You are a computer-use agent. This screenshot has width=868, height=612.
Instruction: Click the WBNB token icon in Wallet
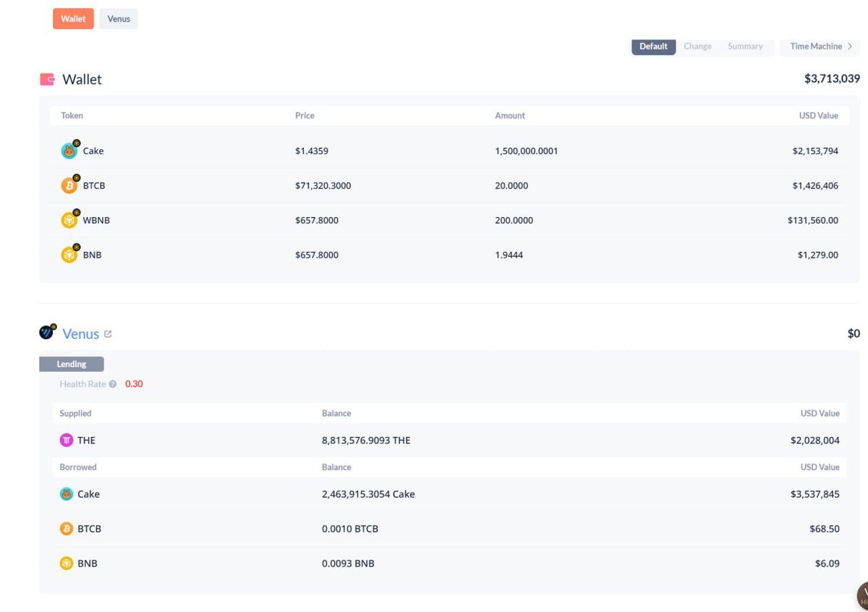(x=69, y=221)
